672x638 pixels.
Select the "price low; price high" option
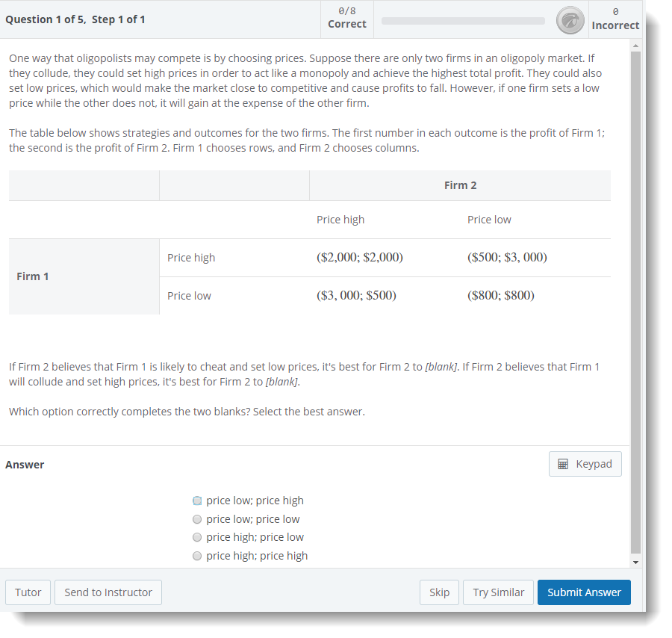pos(197,501)
